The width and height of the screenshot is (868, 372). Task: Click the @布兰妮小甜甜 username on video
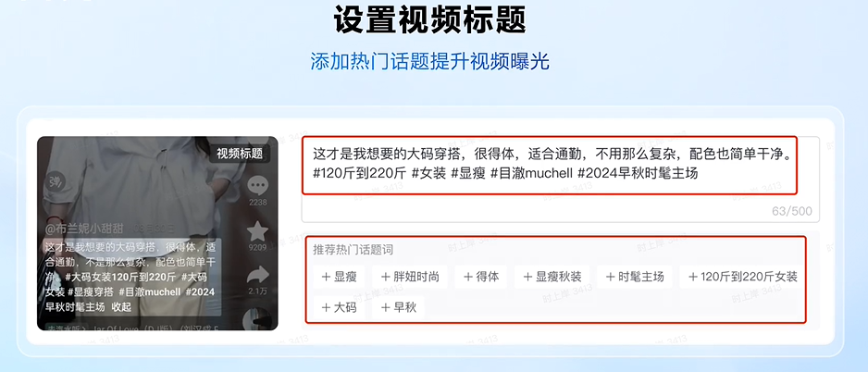pos(83,228)
